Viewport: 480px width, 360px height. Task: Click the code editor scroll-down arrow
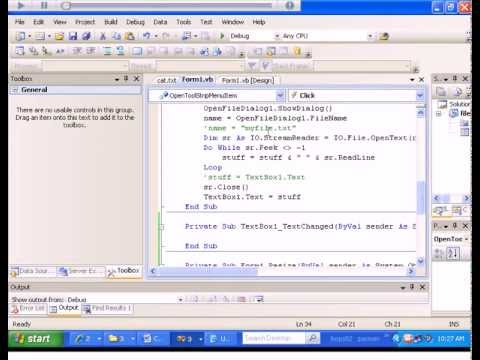pyautogui.click(x=420, y=261)
